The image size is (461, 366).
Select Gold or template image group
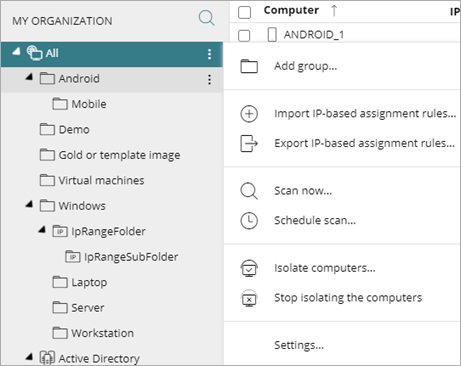[x=119, y=155]
